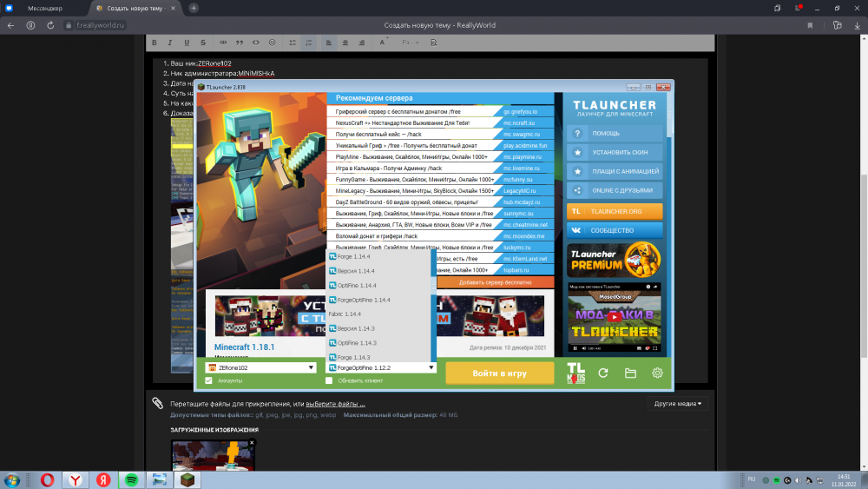Click server address go.griefyou.io
This screenshot has width=868, height=489.
point(520,112)
